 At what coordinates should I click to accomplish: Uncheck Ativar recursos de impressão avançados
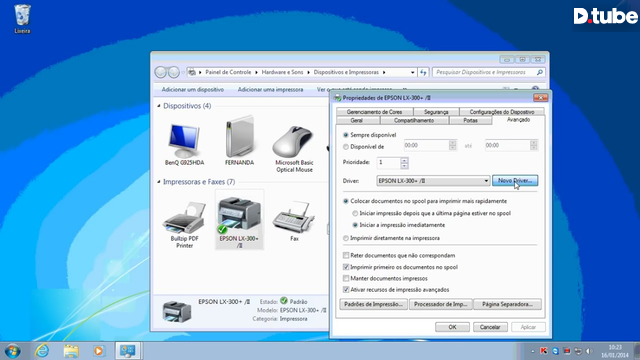(x=346, y=289)
